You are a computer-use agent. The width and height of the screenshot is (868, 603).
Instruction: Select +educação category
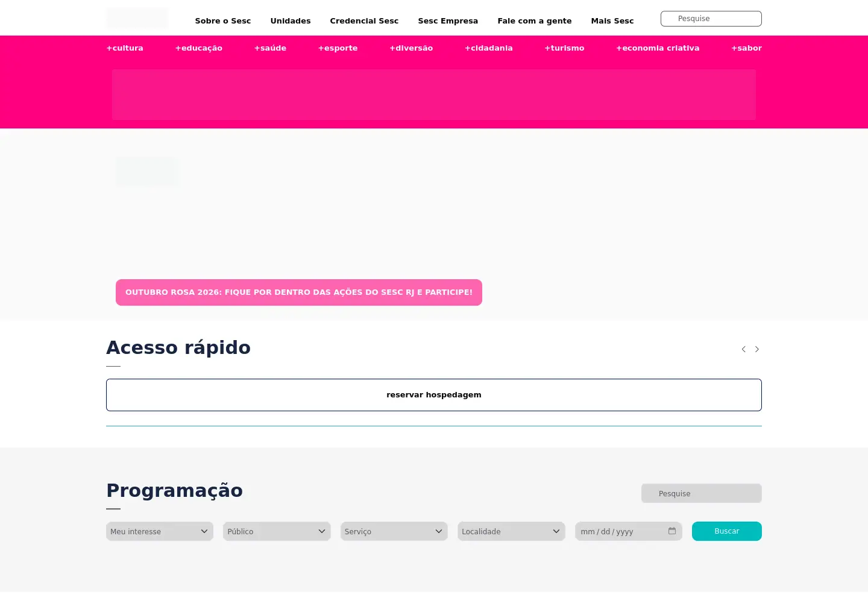click(199, 48)
